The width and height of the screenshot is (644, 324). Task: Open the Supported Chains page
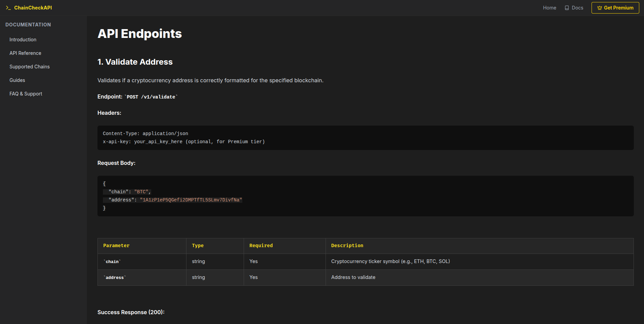click(29, 67)
